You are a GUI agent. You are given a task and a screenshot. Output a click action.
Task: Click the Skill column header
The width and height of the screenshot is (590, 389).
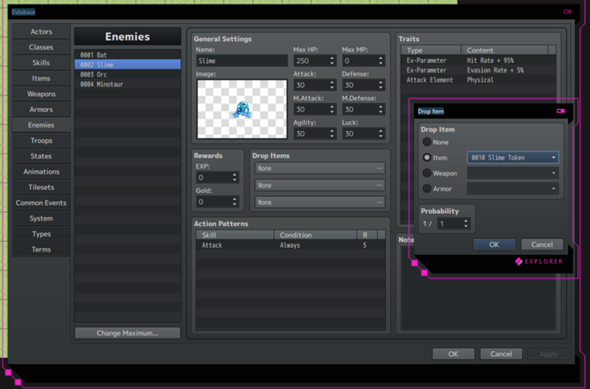click(x=235, y=235)
